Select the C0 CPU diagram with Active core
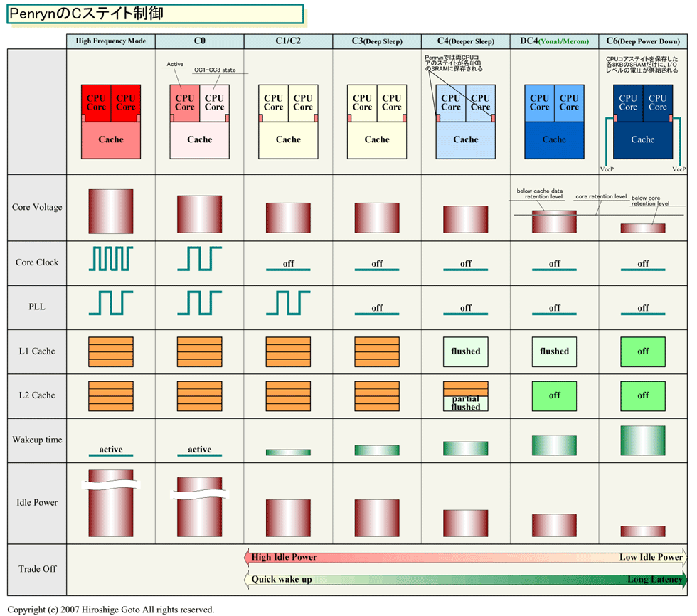 (199, 122)
